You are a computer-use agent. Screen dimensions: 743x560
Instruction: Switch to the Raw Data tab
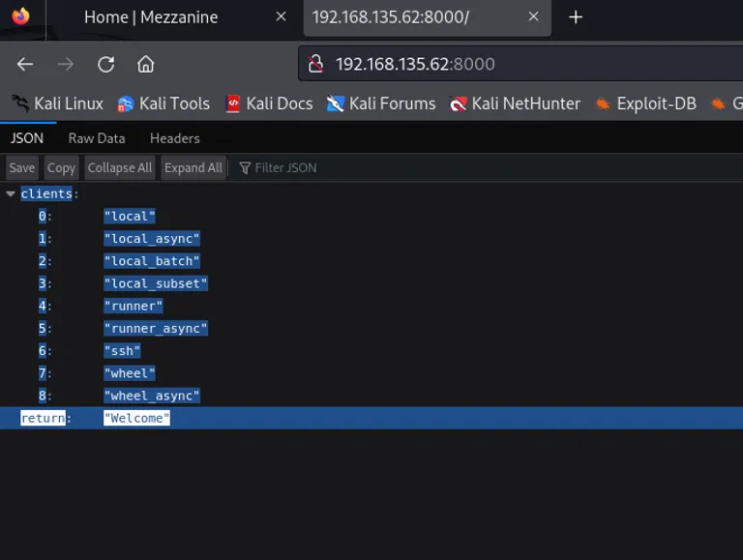click(x=97, y=138)
